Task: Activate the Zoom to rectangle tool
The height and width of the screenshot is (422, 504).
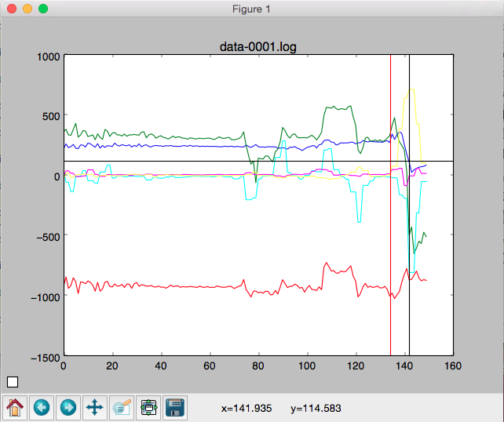Action: pyautogui.click(x=122, y=408)
